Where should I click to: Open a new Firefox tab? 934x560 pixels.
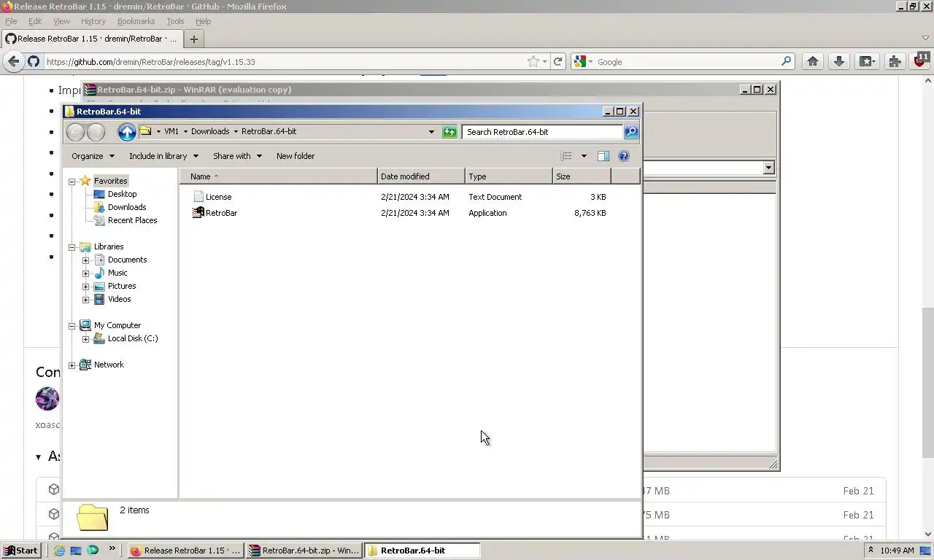coord(194,39)
